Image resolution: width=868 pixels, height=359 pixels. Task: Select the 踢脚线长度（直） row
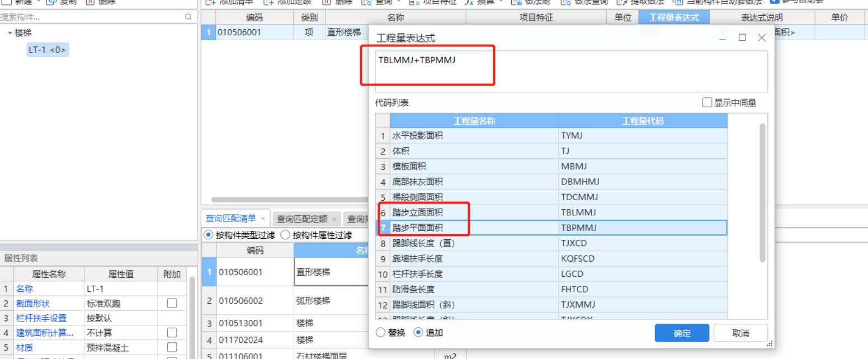(x=551, y=243)
